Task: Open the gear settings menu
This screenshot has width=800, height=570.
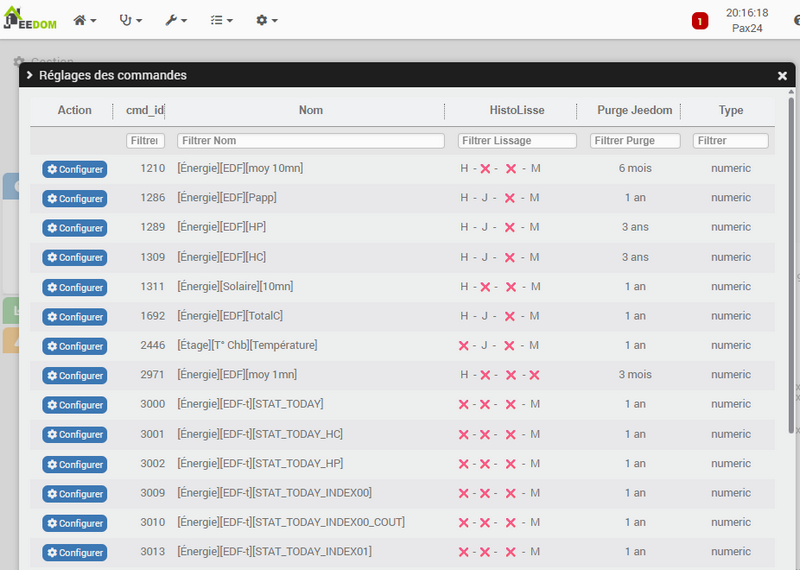Action: click(266, 20)
